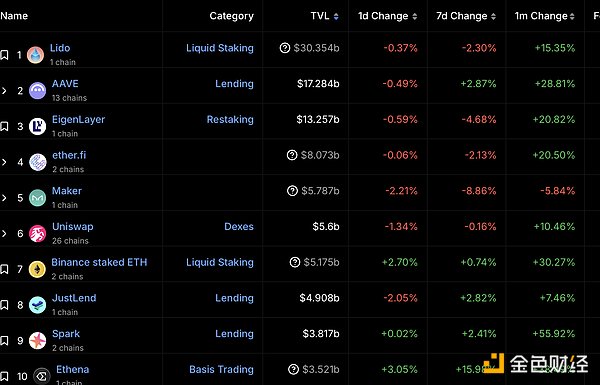Click the Maker logo icon
This screenshot has height=385, width=600.
tap(38, 198)
